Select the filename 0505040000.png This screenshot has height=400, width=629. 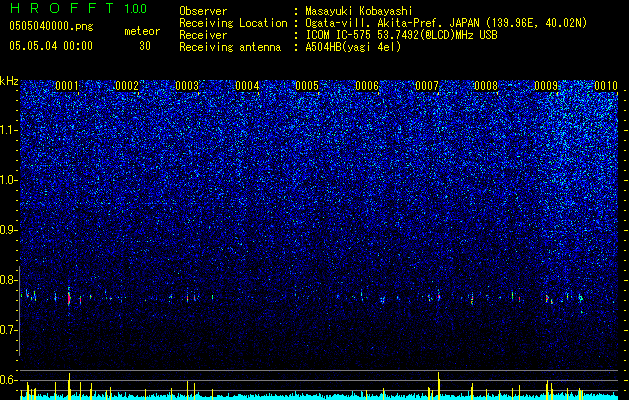coord(51,27)
